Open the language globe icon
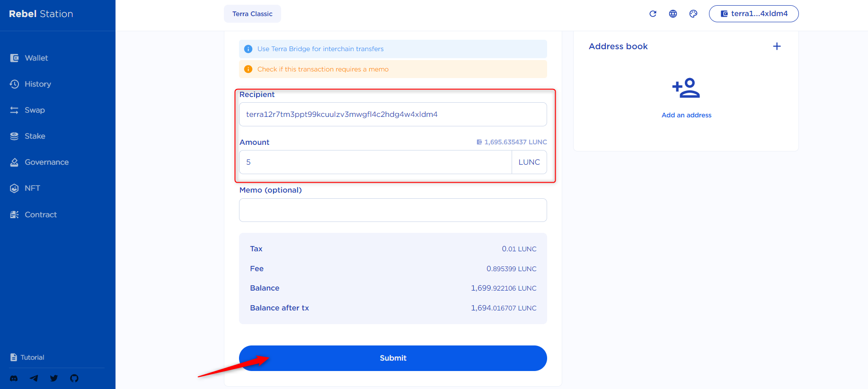The image size is (868, 389). (673, 14)
